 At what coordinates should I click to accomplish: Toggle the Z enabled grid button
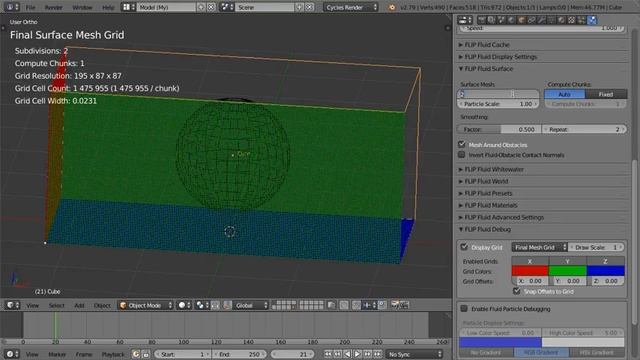click(606, 261)
